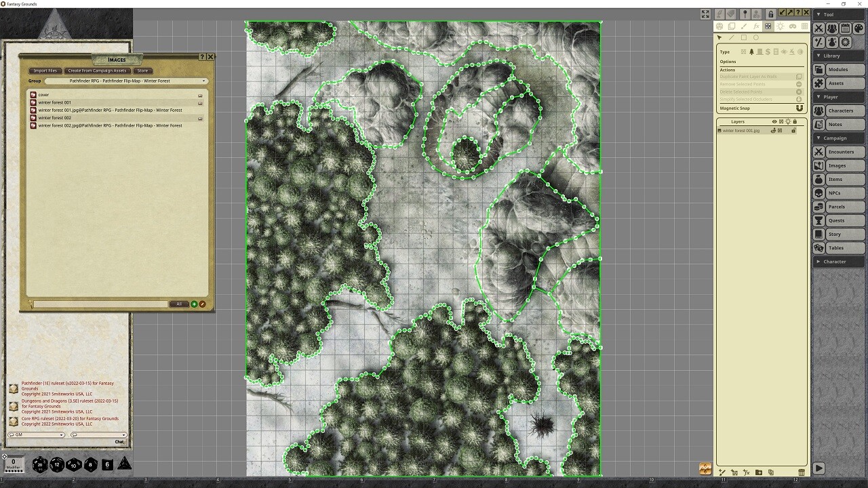Image resolution: width=868 pixels, height=488 pixels.
Task: Click the Assets puzzle-piece icon
Action: click(x=819, y=83)
